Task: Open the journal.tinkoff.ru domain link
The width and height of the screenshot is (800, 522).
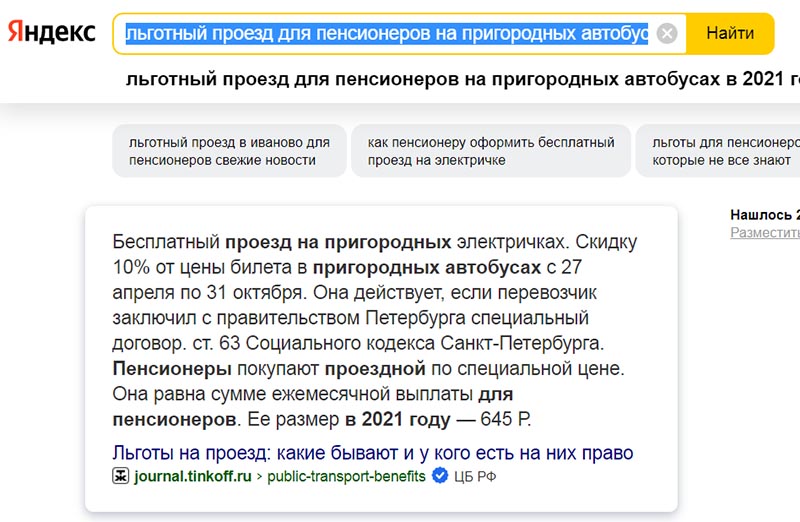Action: click(193, 476)
